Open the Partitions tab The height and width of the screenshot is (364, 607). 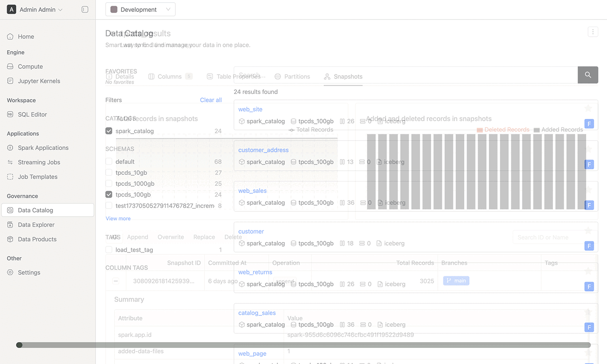tap(292, 76)
